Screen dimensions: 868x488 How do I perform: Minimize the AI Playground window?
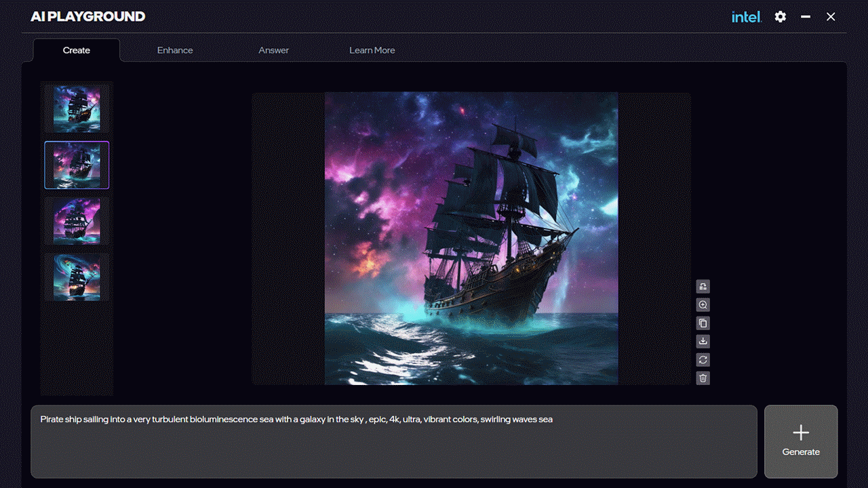806,17
